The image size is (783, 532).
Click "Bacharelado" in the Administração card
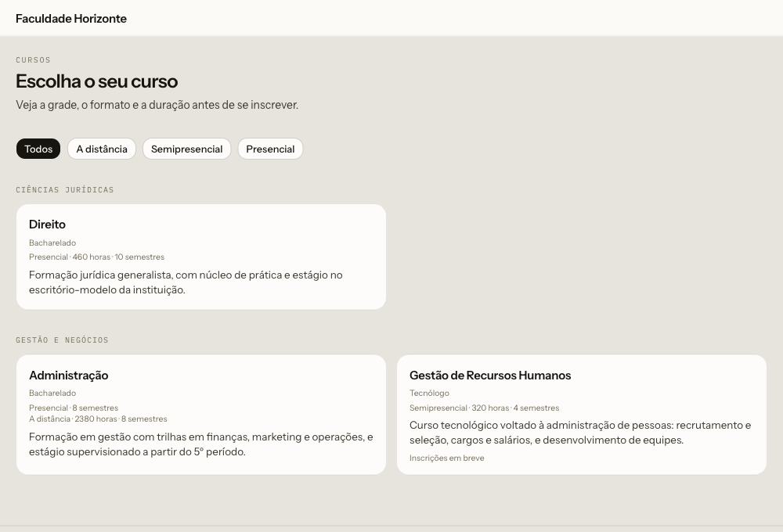coord(52,394)
